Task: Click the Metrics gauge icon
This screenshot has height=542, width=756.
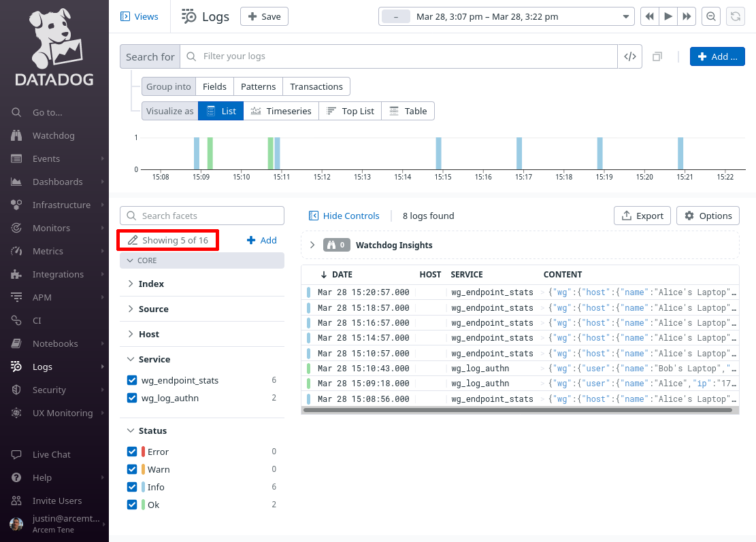Action: coord(16,251)
